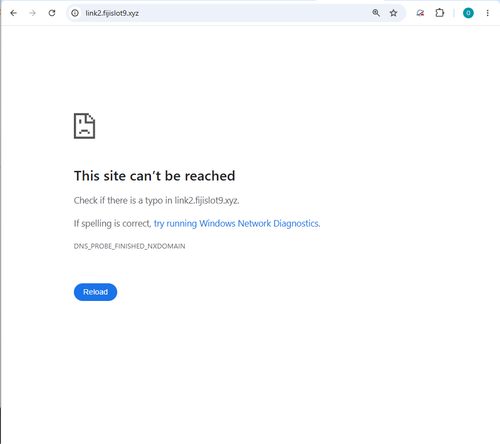Open the zoom magnifier icon in address bar
Viewport: 500px width, 444px height.
pos(376,13)
